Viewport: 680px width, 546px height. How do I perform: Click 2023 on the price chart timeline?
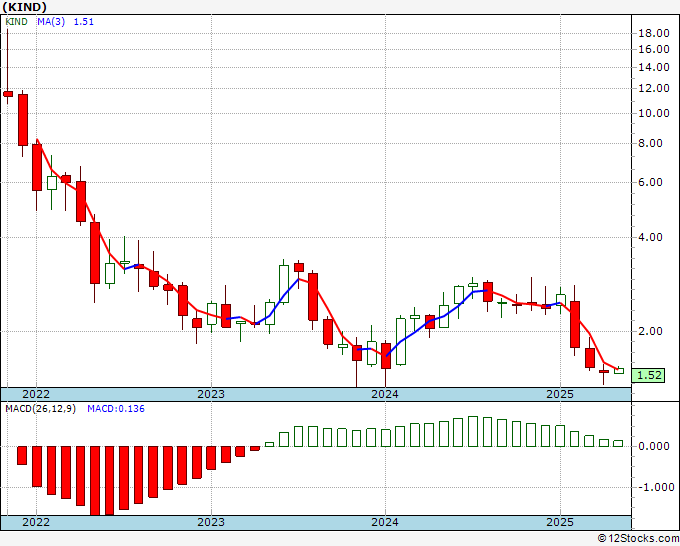[211, 394]
